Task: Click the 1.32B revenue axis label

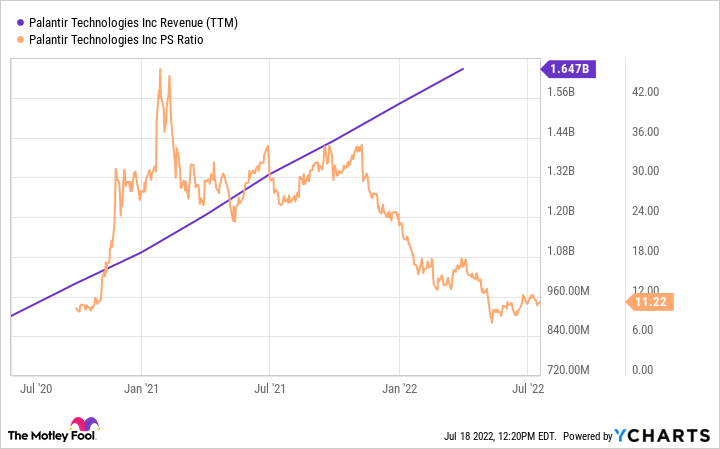Action: pyautogui.click(x=561, y=171)
